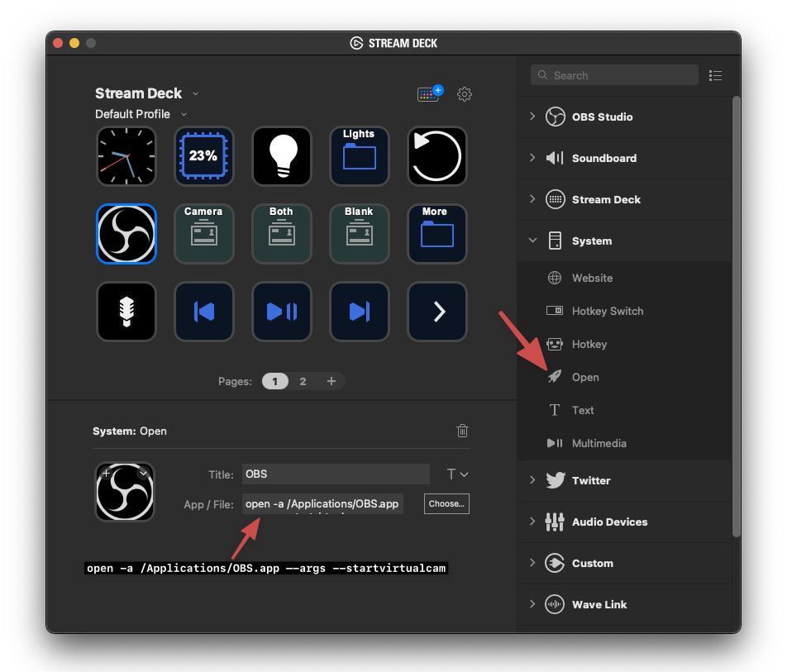Click the light bulb key

tap(282, 156)
